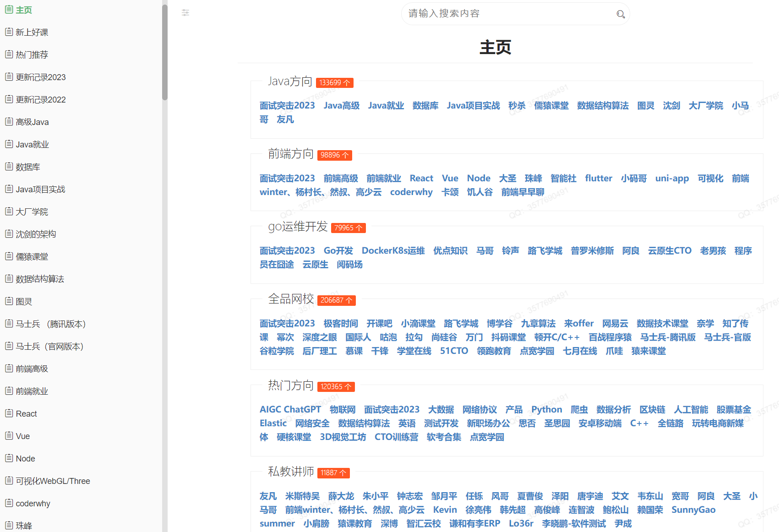The image size is (779, 532).
Task: Open the 51CTO link
Action: [x=454, y=351]
